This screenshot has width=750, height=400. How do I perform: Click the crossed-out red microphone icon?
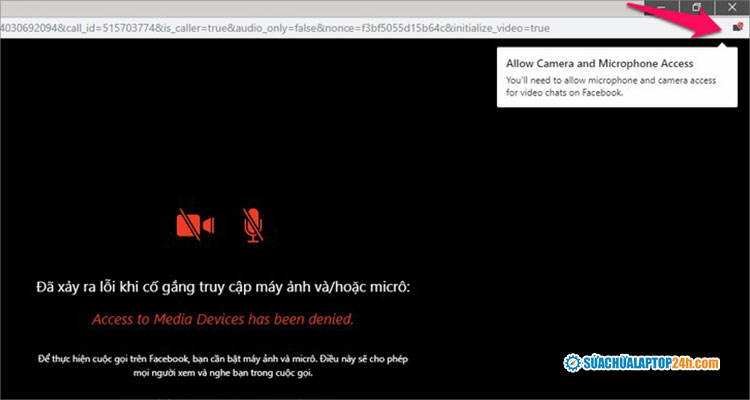click(x=254, y=227)
